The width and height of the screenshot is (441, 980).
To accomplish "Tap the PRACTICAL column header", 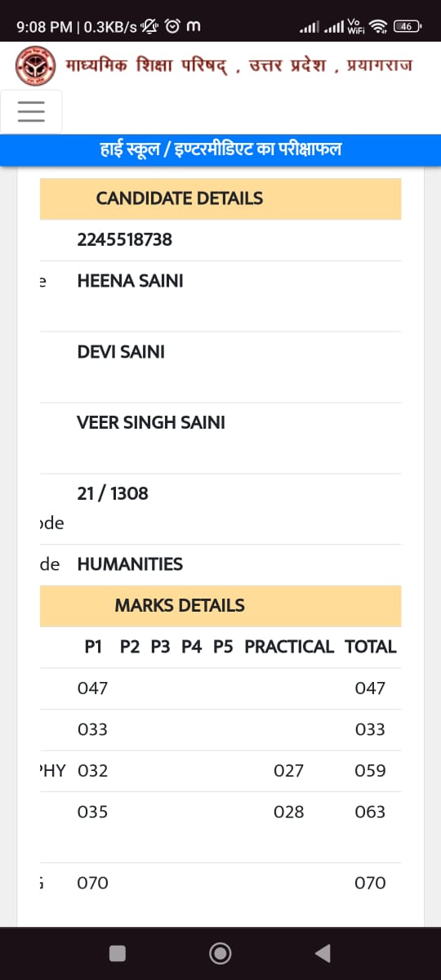I will (289, 647).
